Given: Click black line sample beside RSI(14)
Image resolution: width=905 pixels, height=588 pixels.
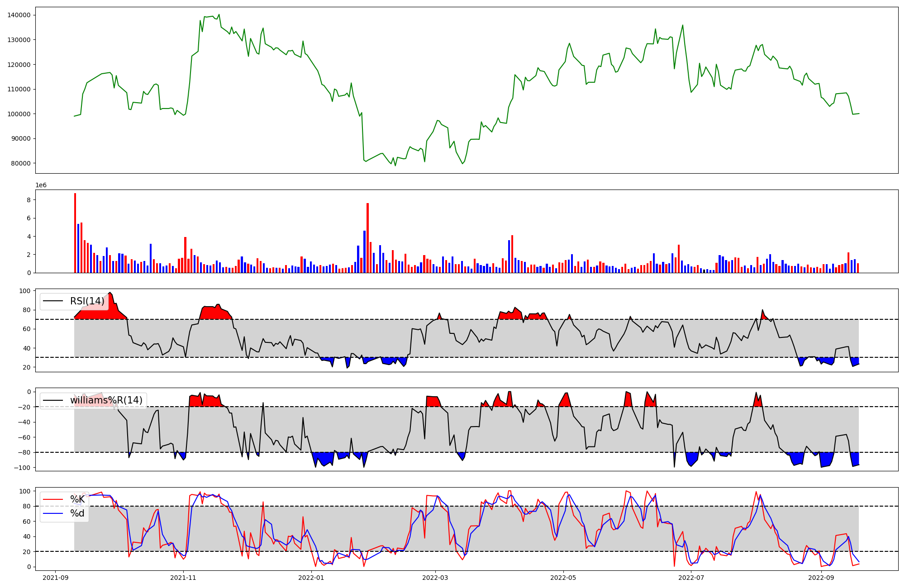Looking at the screenshot, I should coord(53,301).
